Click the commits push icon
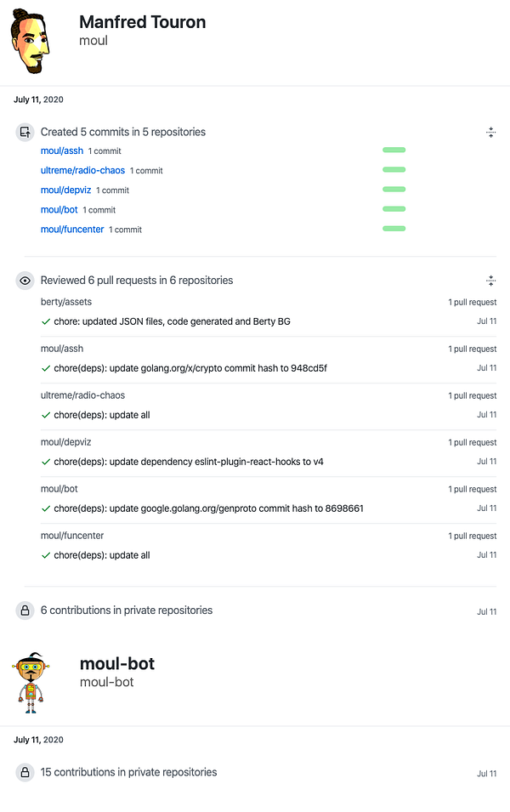The image size is (510, 812). click(25, 132)
